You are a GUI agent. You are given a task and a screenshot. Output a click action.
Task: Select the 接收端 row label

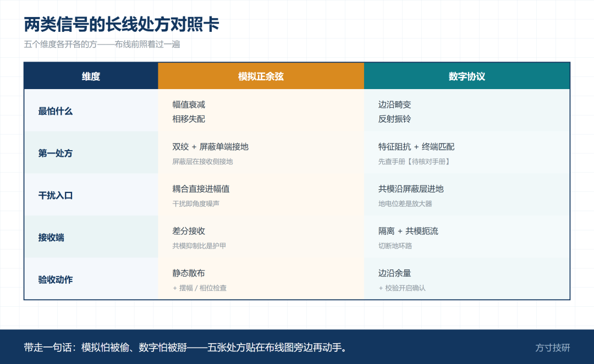(51, 238)
